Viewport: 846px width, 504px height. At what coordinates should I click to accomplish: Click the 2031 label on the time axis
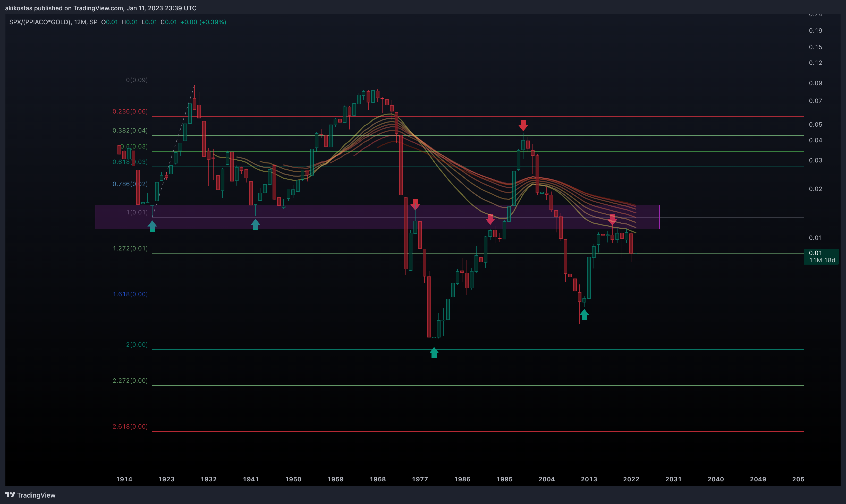(673, 479)
